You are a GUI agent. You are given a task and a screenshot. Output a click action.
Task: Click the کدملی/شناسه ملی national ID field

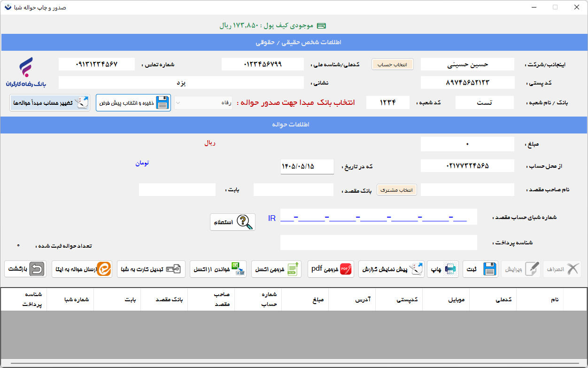tap(263, 64)
